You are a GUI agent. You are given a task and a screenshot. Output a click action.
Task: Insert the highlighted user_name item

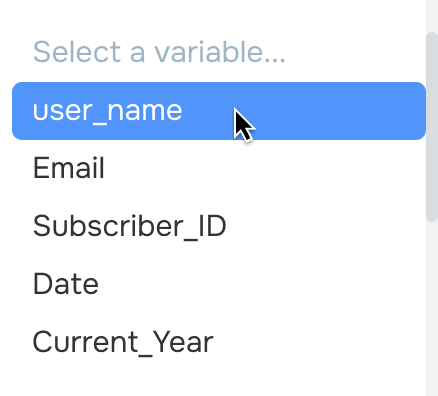pos(219,111)
